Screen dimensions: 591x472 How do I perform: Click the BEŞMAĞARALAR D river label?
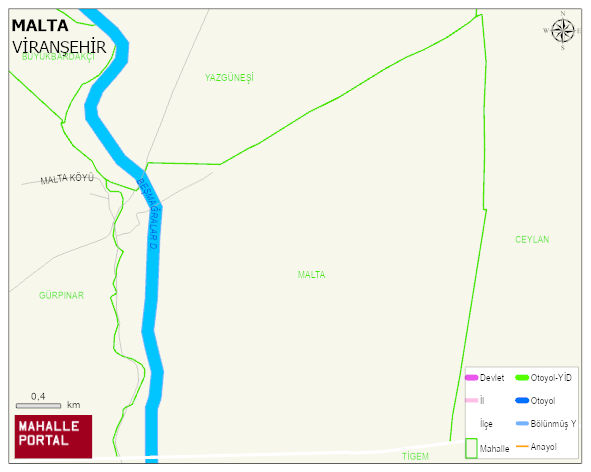coord(147,213)
